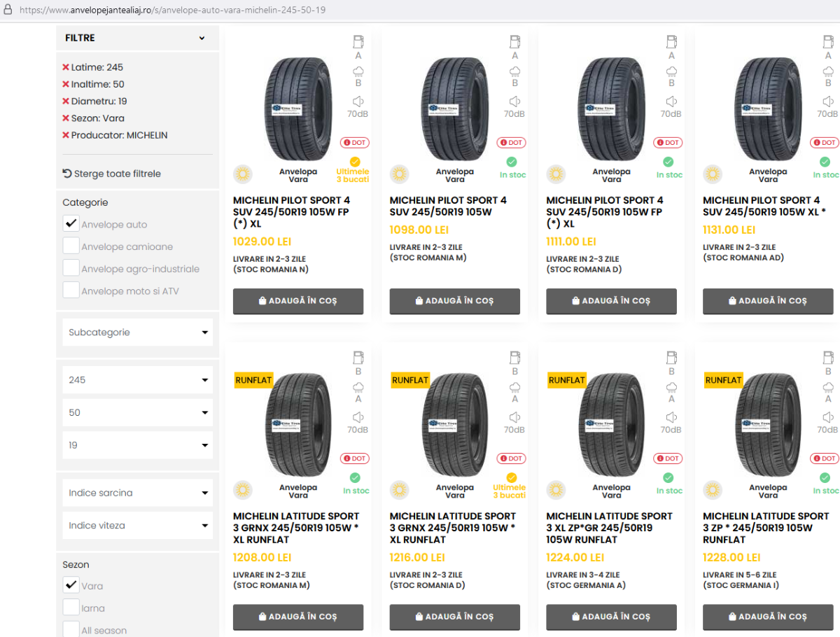The height and width of the screenshot is (637, 840).
Task: Add the 1029.00 LEI tire to cart
Action: click(x=298, y=301)
